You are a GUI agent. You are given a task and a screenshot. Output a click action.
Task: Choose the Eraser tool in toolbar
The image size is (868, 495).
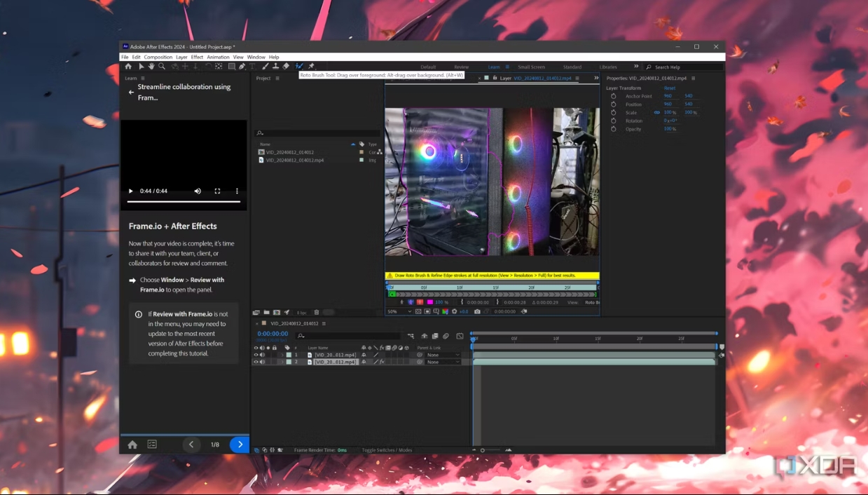286,66
